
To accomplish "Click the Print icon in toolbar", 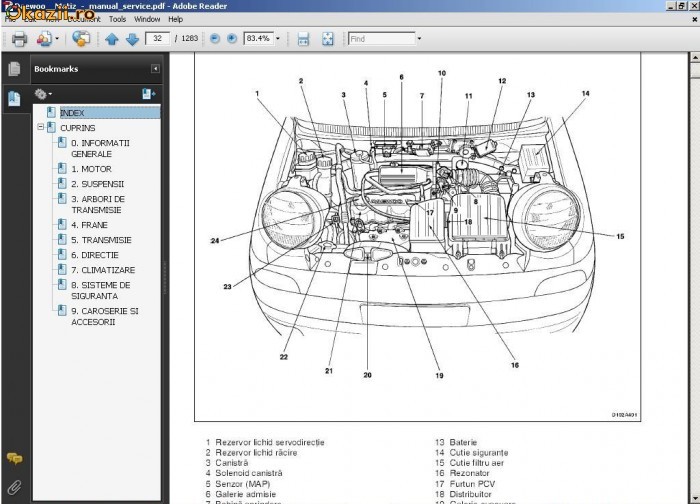I will click(x=19, y=39).
